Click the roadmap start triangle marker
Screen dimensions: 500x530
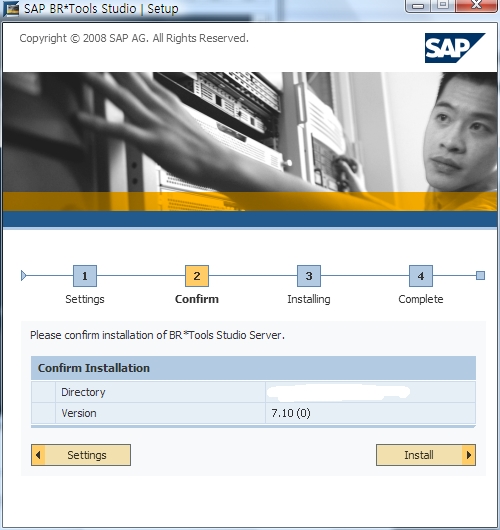click(x=23, y=275)
